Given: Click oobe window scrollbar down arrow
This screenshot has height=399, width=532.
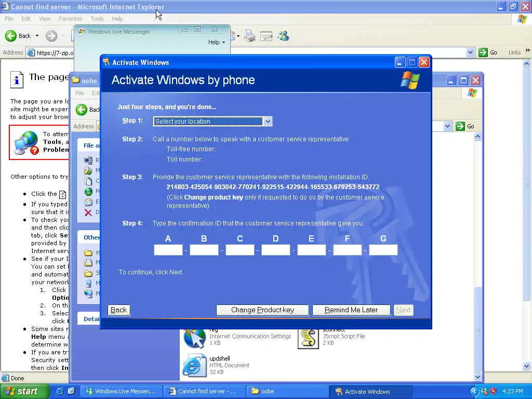Looking at the screenshot, I should [478, 377].
